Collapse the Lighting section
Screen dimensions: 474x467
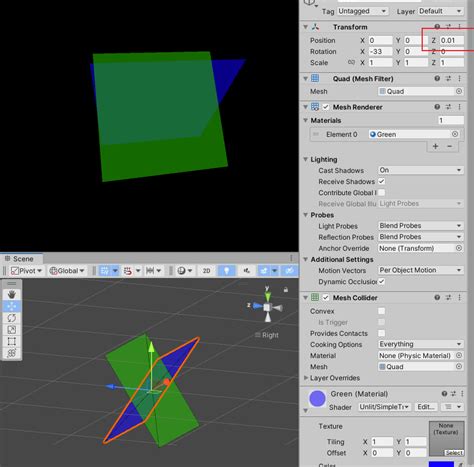[305, 159]
